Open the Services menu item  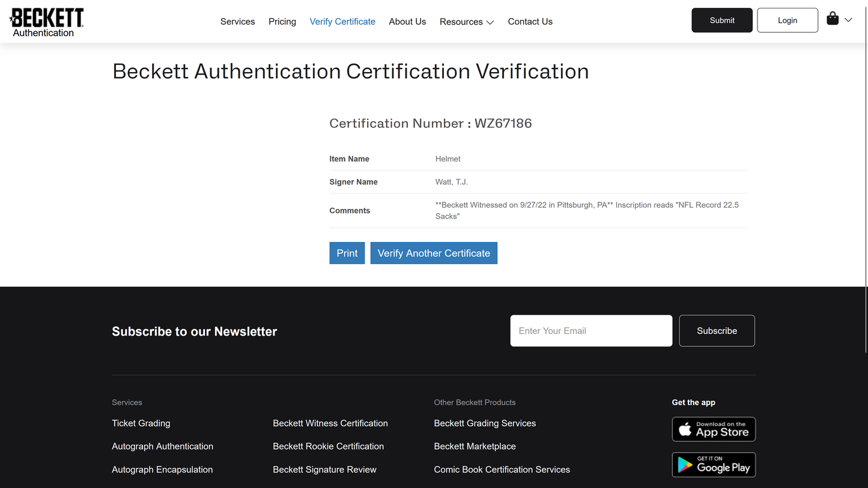coord(238,22)
